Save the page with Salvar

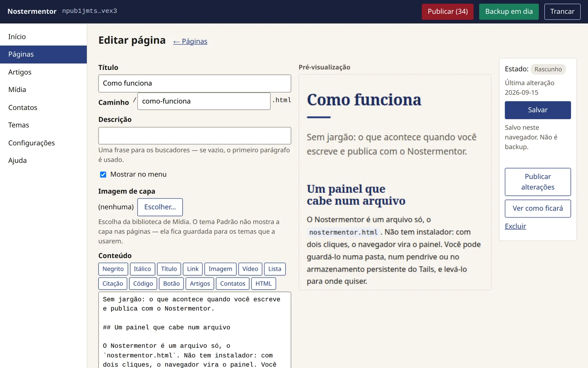pyautogui.click(x=538, y=110)
